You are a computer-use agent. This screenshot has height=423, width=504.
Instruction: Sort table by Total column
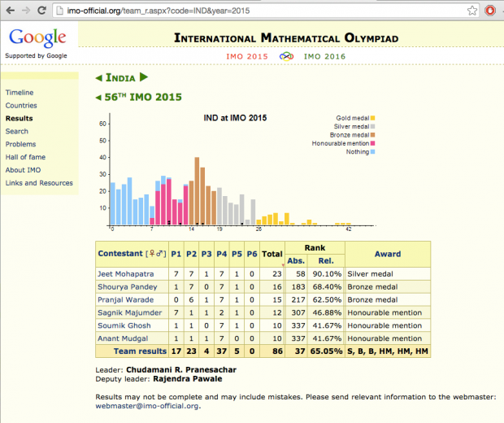(272, 254)
